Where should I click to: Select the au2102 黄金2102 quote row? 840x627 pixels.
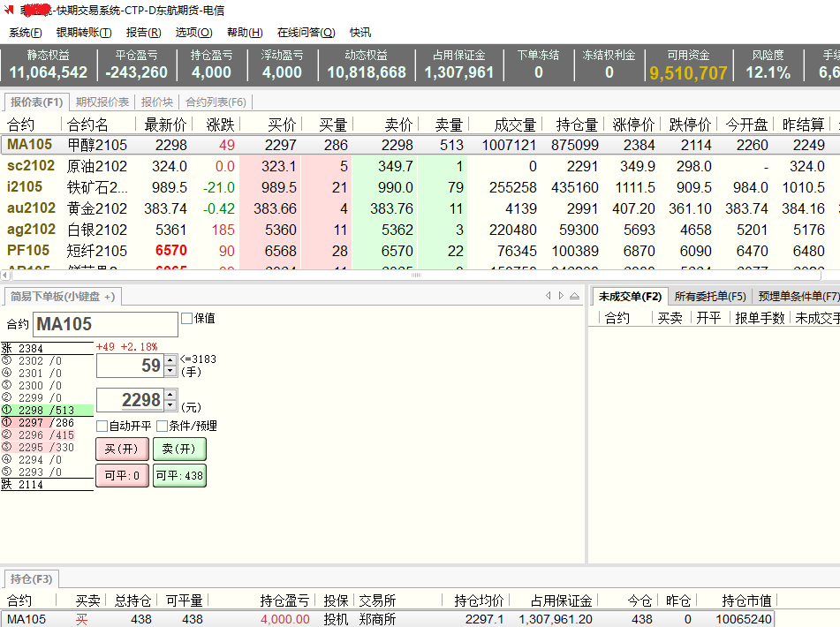click(x=420, y=208)
